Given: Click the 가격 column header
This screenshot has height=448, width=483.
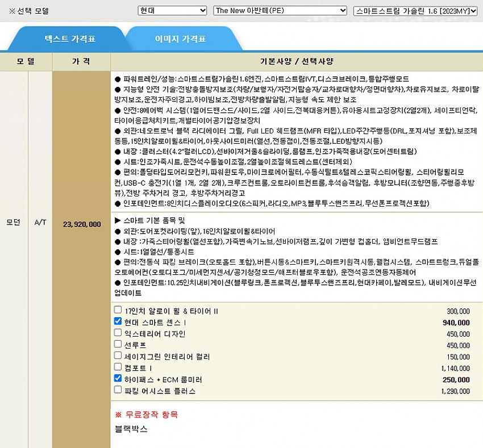Looking at the screenshot, I should click(81, 61).
